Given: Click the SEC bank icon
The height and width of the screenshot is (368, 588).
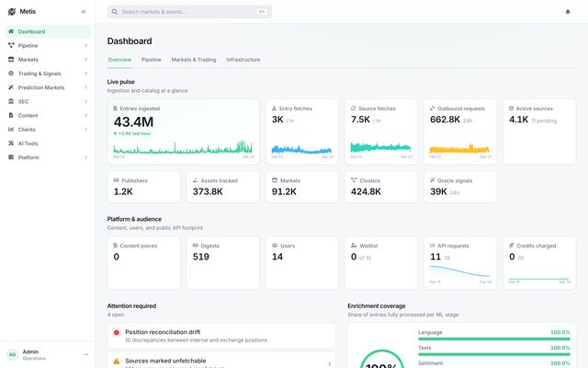Looking at the screenshot, I should (11, 101).
